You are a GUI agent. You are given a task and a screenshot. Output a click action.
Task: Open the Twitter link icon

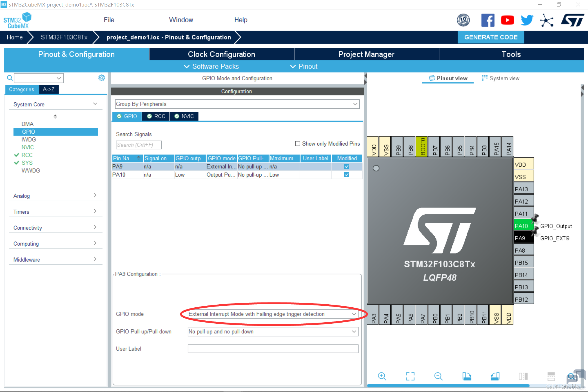point(527,20)
